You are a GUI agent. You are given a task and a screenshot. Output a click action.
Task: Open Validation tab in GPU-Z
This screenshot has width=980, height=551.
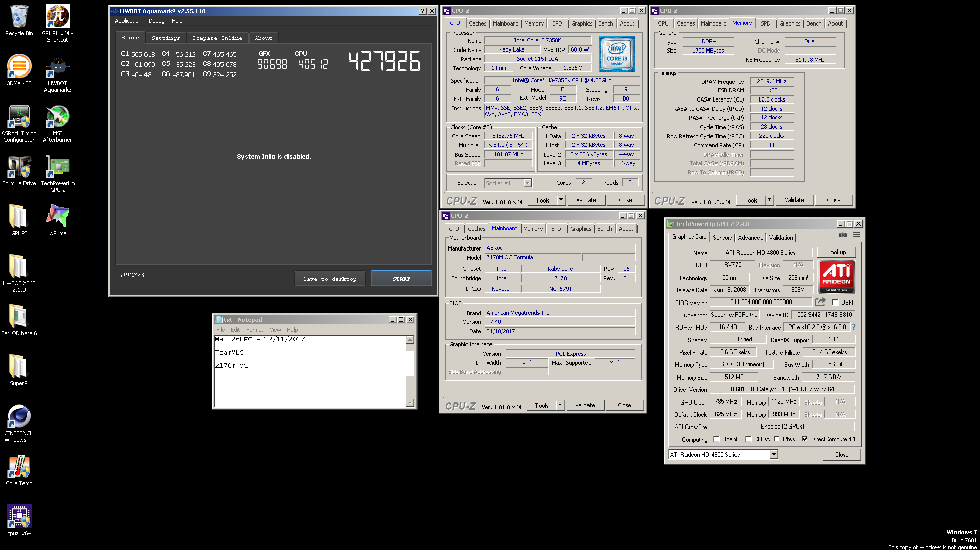[x=781, y=237]
